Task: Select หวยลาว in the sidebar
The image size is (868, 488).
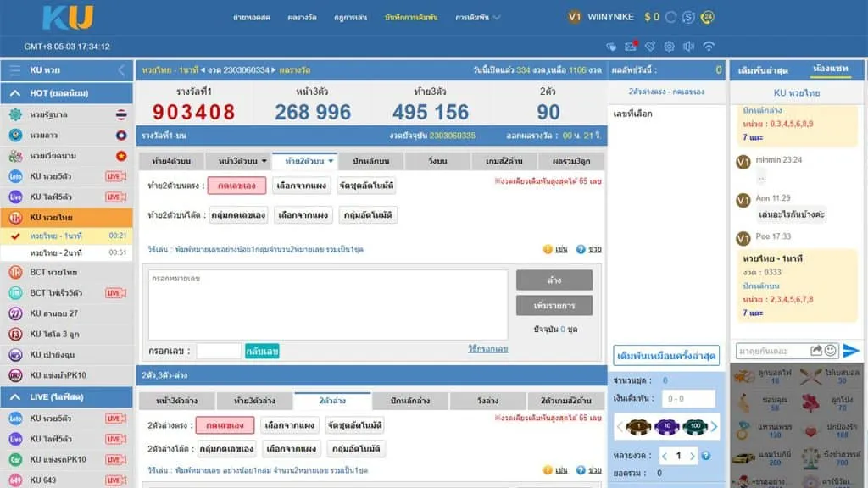Action: [x=66, y=135]
